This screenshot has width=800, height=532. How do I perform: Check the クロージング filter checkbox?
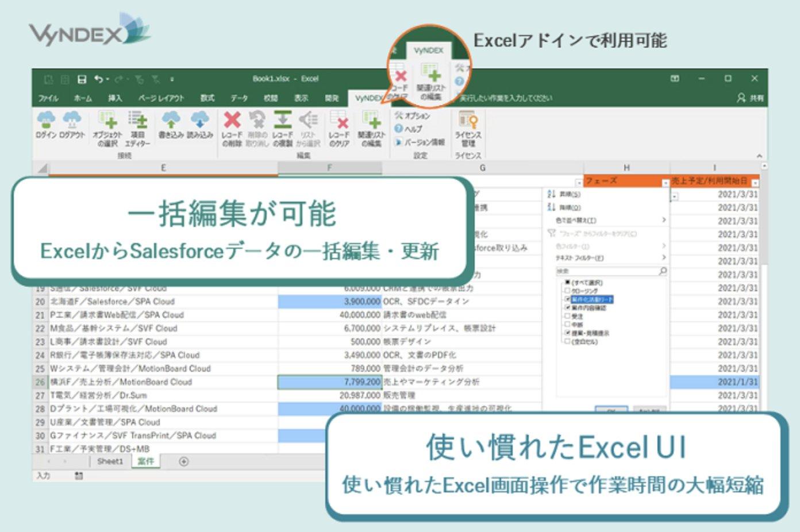pyautogui.click(x=567, y=291)
